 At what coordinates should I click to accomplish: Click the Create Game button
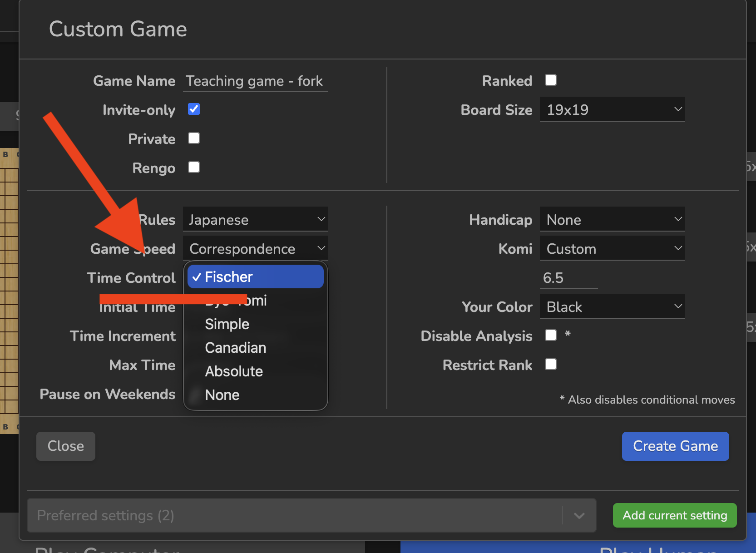coord(675,446)
